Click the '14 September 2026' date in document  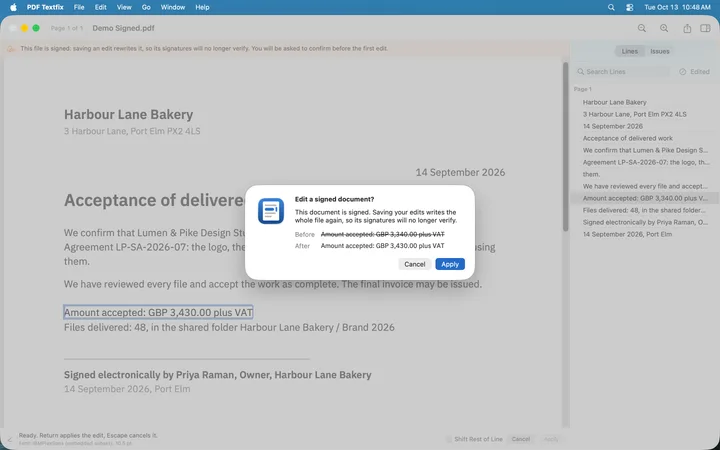coord(460,173)
